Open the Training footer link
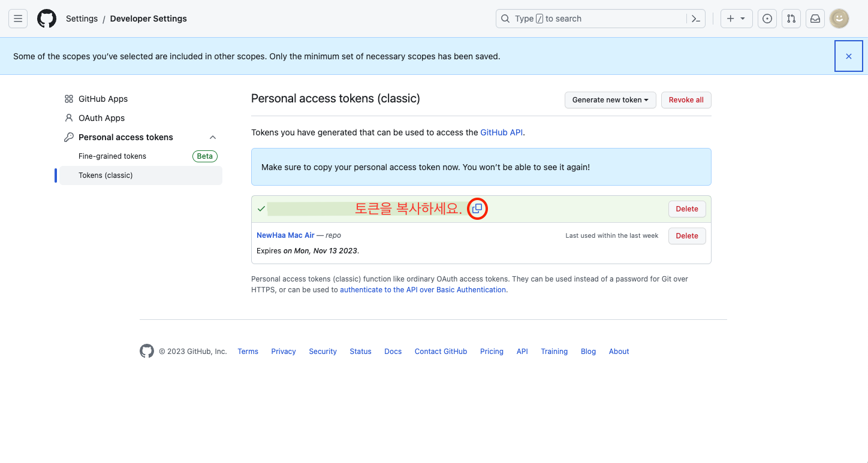This screenshot has width=868, height=463. click(554, 352)
